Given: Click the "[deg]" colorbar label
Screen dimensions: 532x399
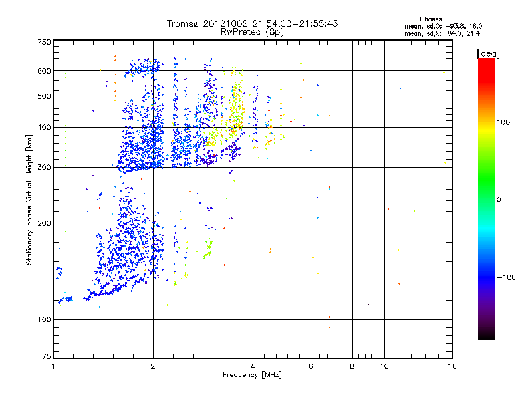Looking at the screenshot, I should [488, 53].
